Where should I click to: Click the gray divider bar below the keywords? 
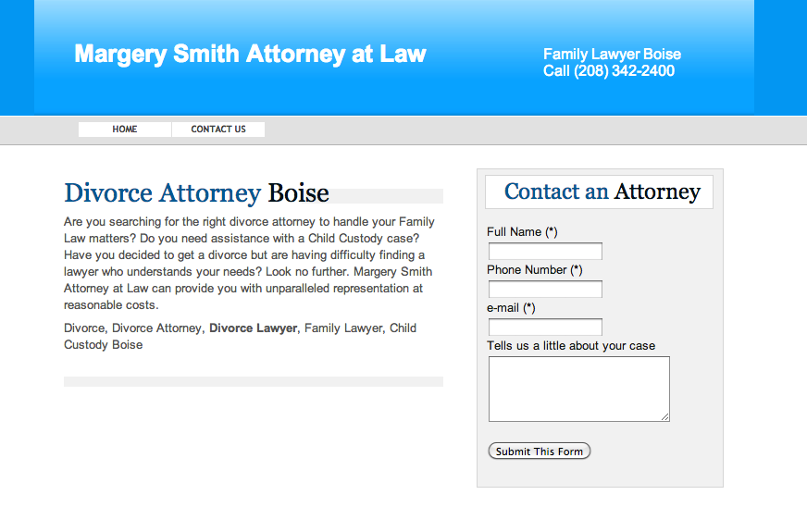pos(254,382)
